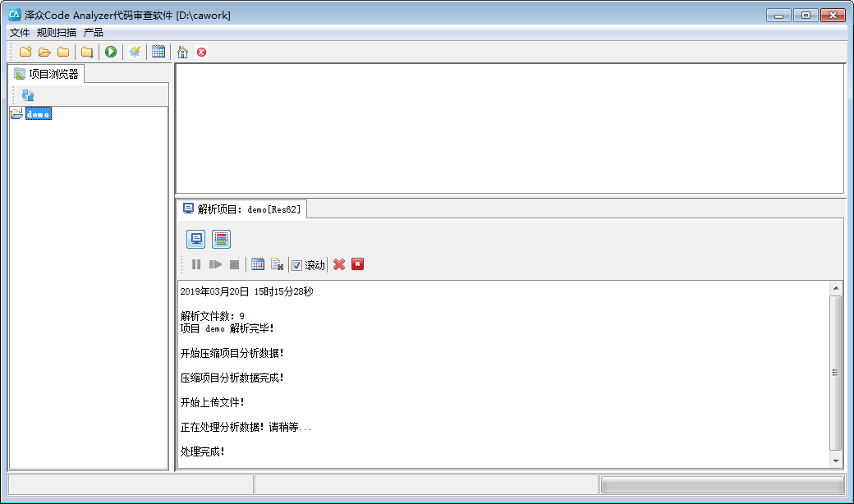Click the red square close-panel icon

357,264
